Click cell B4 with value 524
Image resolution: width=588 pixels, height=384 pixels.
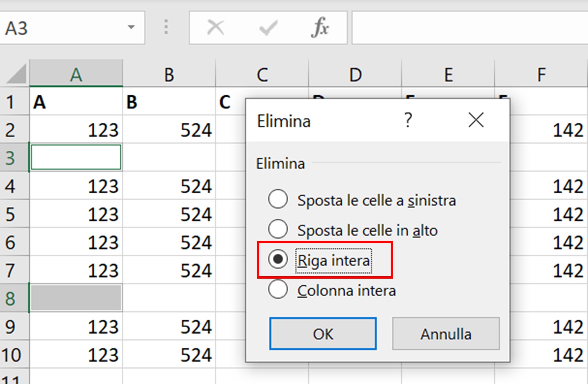[169, 185]
